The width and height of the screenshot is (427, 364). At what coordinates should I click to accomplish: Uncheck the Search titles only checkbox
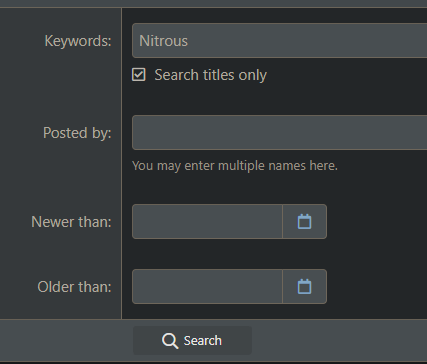click(139, 75)
